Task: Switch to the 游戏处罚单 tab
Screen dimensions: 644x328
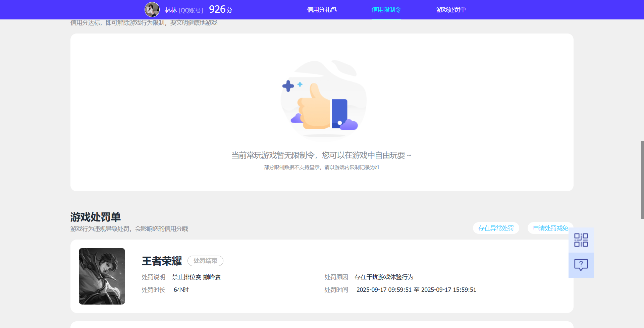Action: click(x=451, y=10)
